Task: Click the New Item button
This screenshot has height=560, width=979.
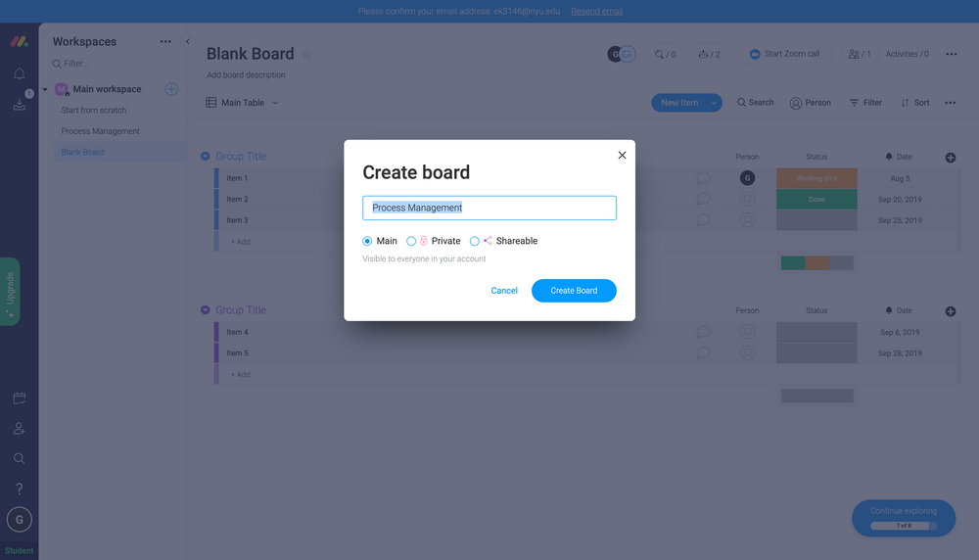Action: click(x=679, y=103)
